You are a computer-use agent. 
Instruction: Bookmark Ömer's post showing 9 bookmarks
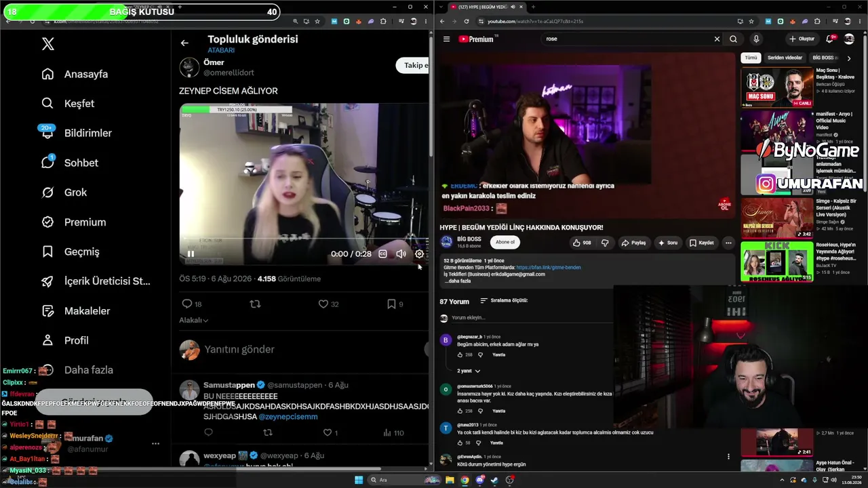point(391,304)
